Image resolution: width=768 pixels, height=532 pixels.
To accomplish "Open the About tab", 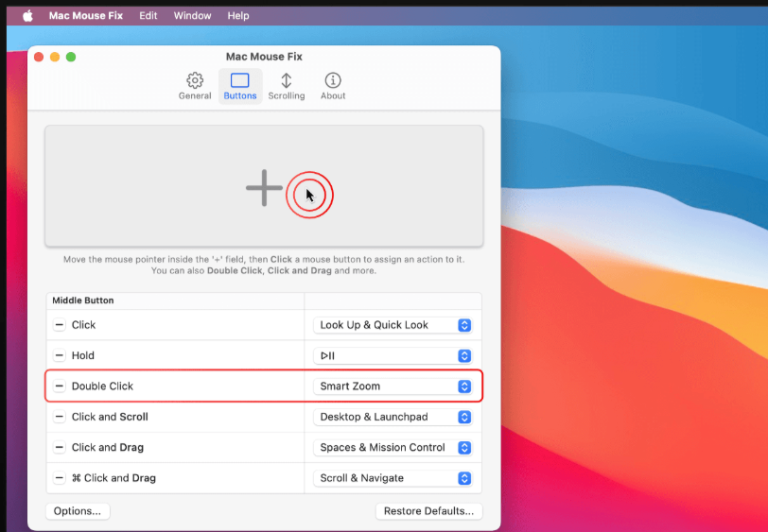I will coord(333,87).
